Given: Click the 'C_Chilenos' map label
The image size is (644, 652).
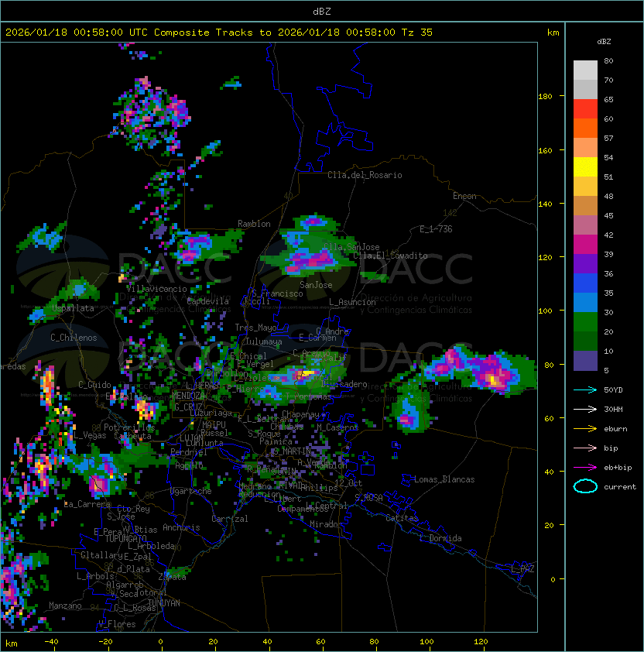Looking at the screenshot, I should (x=74, y=338).
